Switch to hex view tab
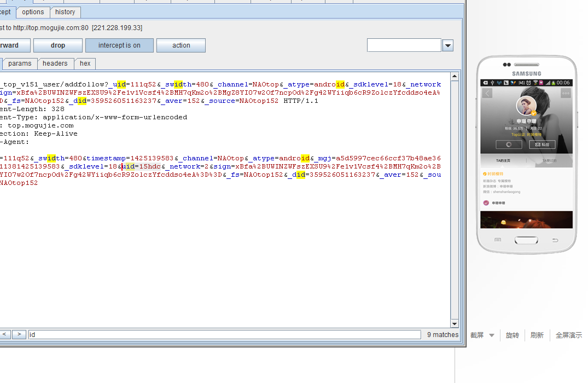This screenshot has height=383, width=588. [x=85, y=63]
